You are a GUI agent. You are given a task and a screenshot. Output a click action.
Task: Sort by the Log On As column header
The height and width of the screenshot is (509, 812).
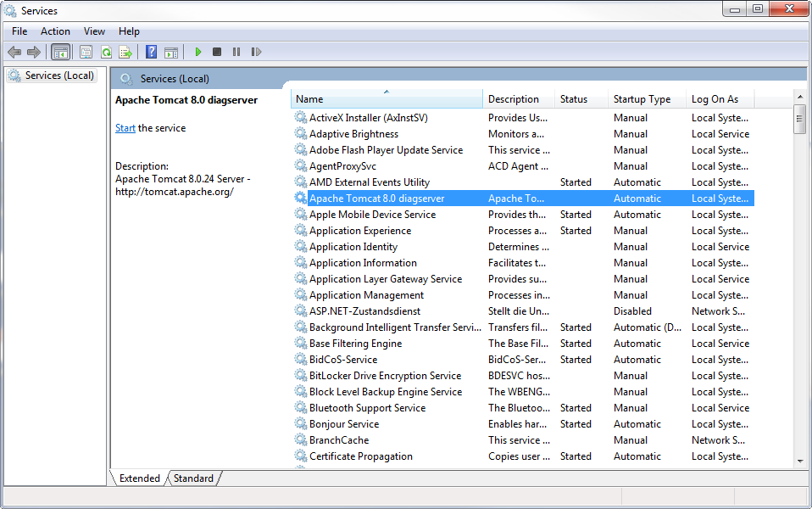pyautogui.click(x=720, y=99)
